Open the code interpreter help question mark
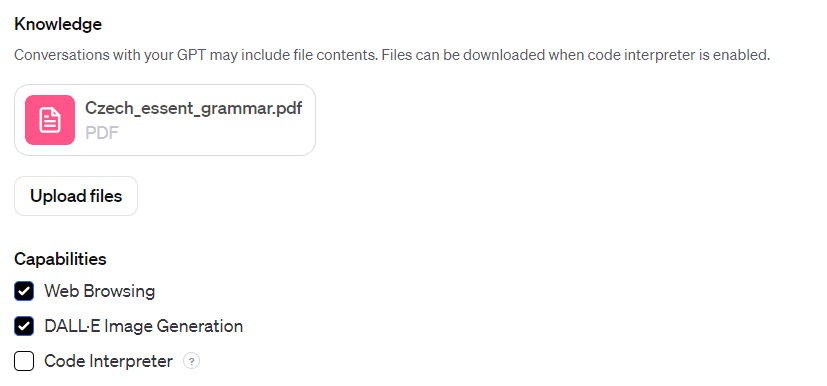 coord(191,361)
